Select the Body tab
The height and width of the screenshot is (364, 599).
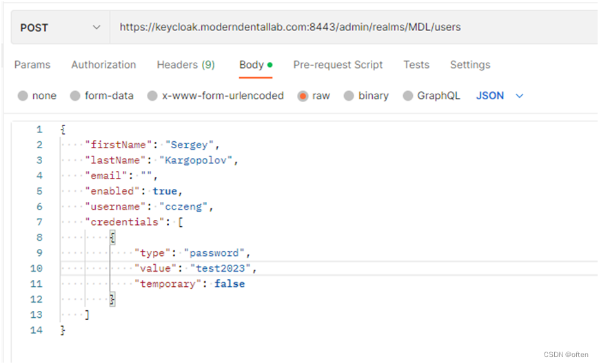pos(256,65)
